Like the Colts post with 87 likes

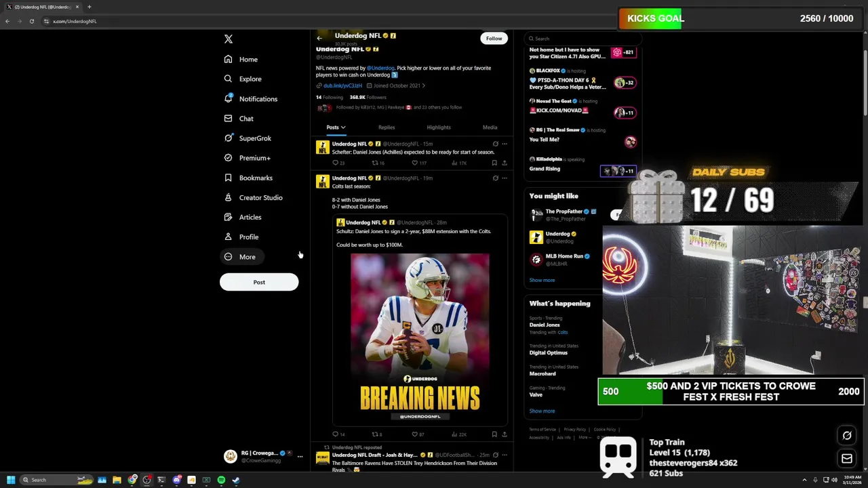pyautogui.click(x=418, y=434)
